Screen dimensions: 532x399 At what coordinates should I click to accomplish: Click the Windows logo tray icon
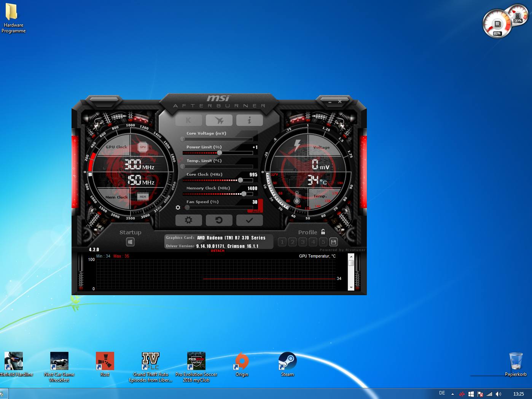click(x=471, y=394)
